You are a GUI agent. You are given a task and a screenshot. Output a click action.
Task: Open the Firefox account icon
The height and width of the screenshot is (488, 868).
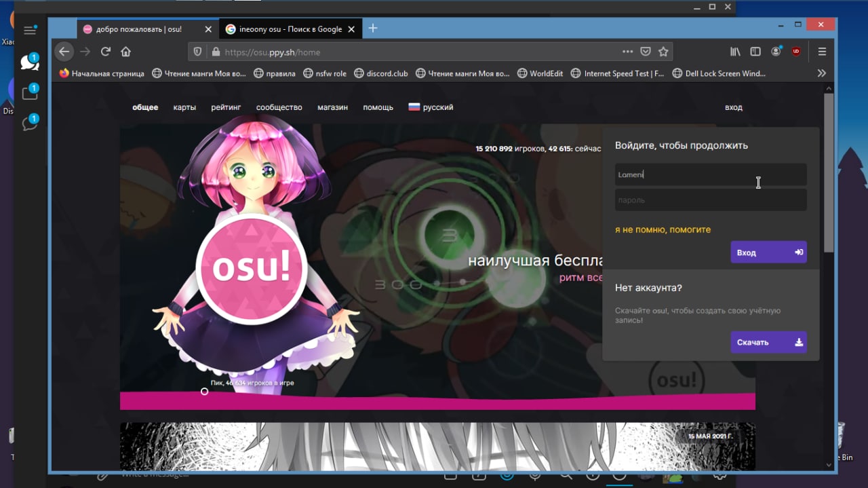click(x=776, y=52)
